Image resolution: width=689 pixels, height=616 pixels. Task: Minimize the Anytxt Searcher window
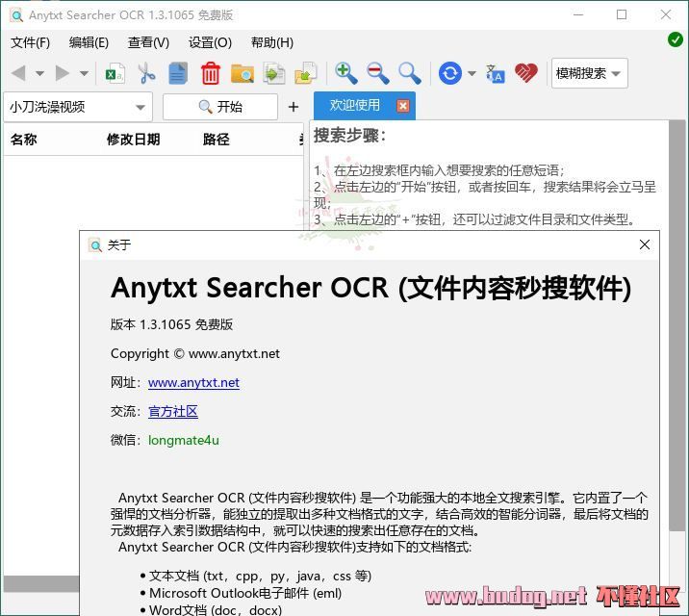[578, 14]
